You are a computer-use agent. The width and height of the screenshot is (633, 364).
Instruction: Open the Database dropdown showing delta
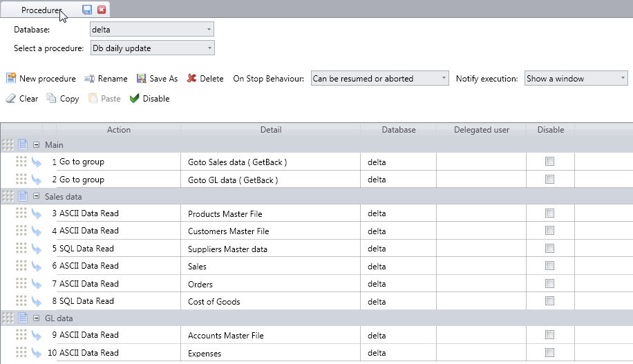pyautogui.click(x=152, y=29)
